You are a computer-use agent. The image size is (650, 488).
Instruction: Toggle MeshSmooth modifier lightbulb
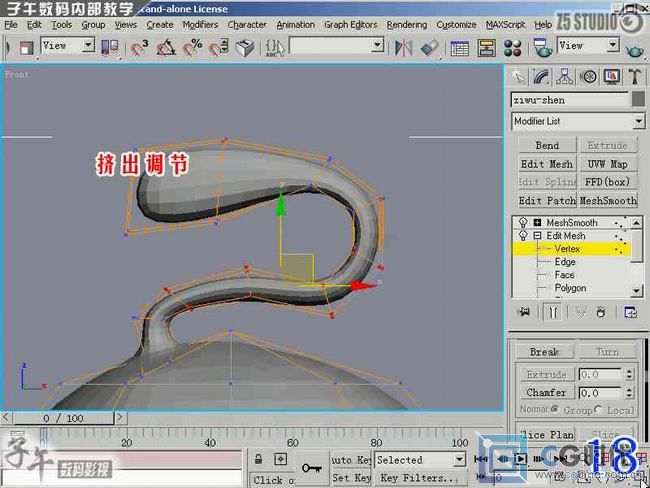(x=523, y=223)
